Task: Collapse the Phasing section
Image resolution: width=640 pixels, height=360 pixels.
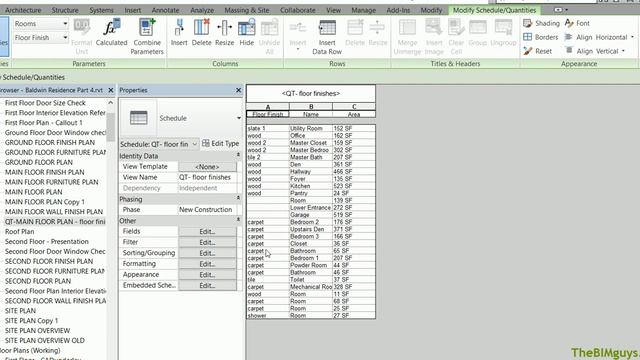Action: [238, 198]
